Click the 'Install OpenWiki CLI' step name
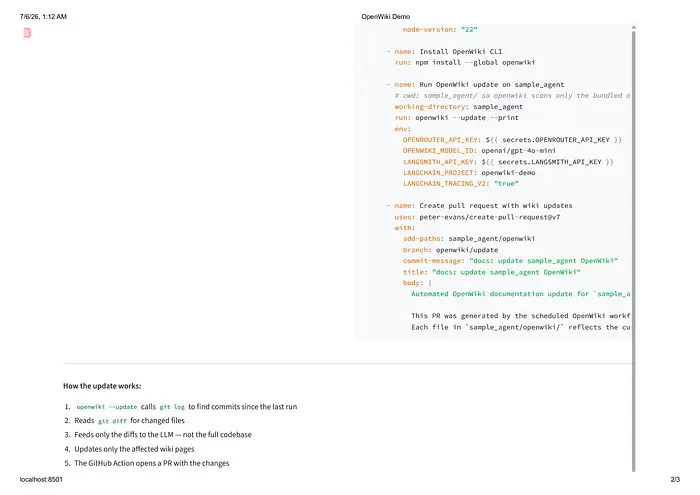Screen dimensions: 700x495 pyautogui.click(x=460, y=51)
